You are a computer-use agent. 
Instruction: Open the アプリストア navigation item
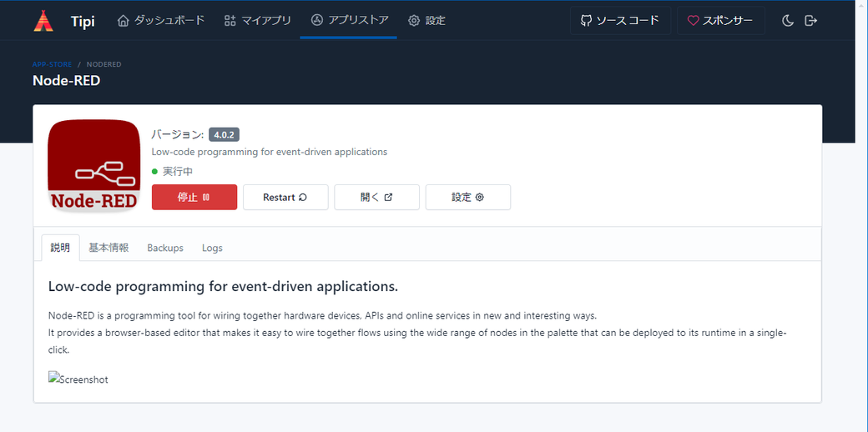click(349, 21)
